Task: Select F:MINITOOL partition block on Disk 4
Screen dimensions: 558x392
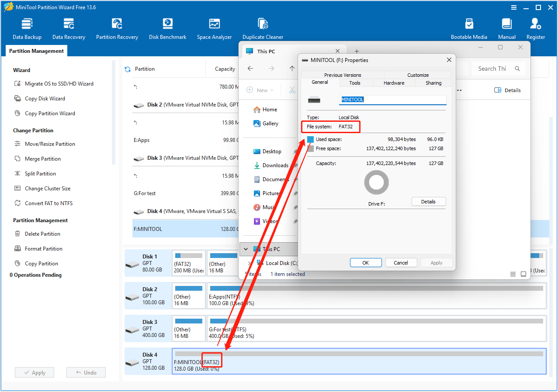Action: tap(359, 361)
